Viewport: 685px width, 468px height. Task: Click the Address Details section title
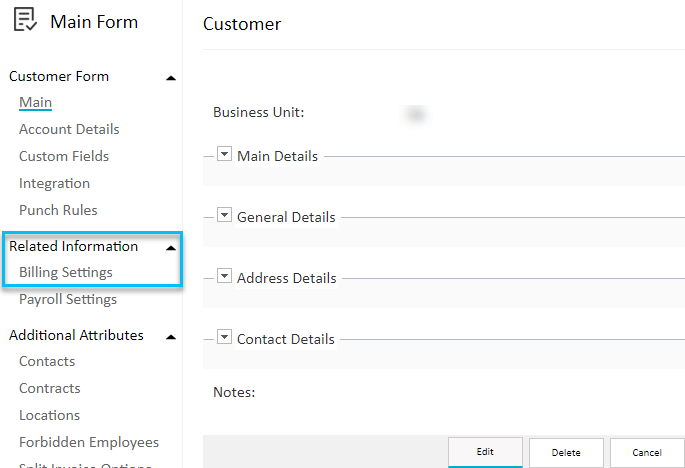[x=287, y=278]
